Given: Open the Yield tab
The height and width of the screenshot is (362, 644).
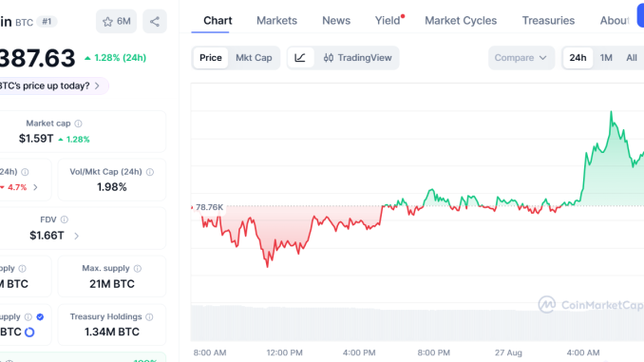Looking at the screenshot, I should tap(388, 21).
